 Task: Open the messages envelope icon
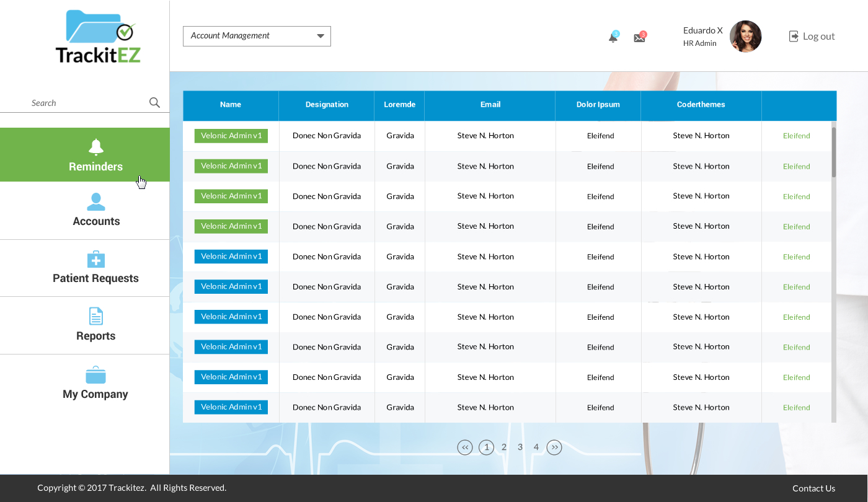[x=639, y=37]
